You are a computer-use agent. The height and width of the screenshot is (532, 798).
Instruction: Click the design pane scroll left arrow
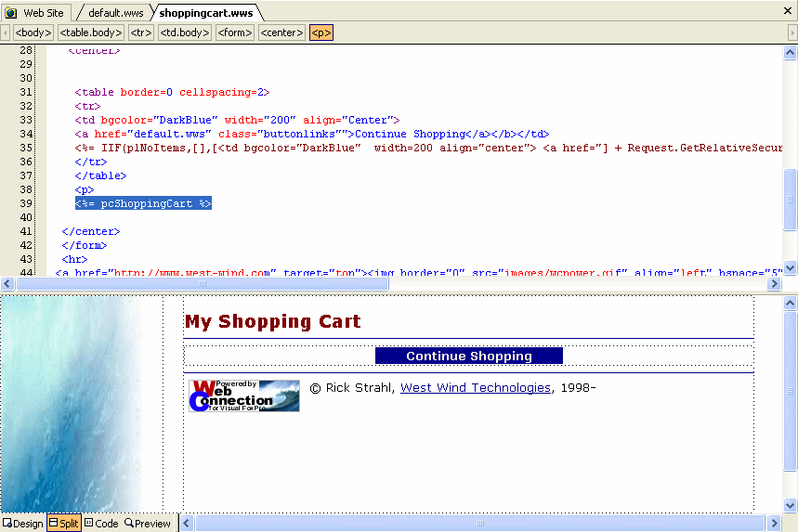point(187,523)
